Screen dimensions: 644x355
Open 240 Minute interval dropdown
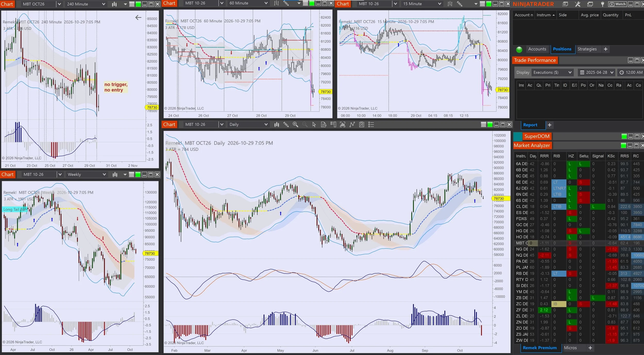coord(87,4)
